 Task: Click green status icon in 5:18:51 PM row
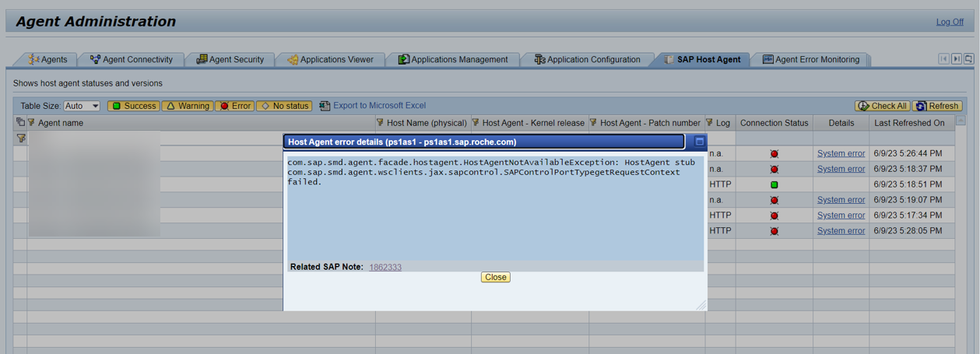(774, 185)
